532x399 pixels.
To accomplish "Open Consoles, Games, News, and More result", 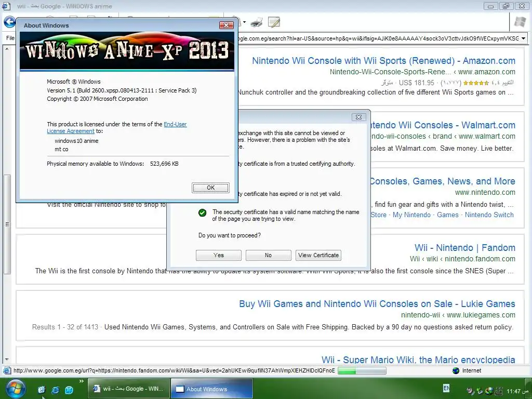I will coord(443,181).
